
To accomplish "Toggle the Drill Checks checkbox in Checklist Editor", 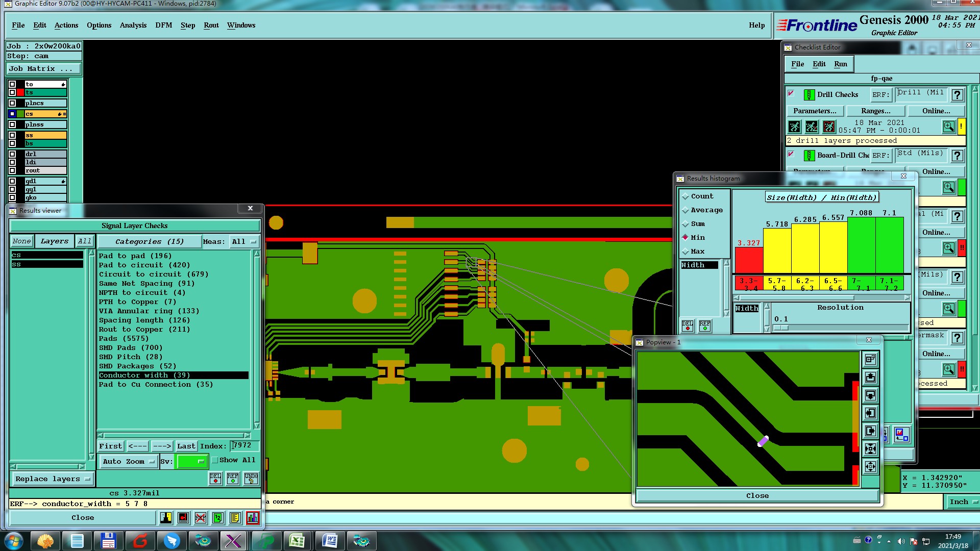I will [791, 94].
